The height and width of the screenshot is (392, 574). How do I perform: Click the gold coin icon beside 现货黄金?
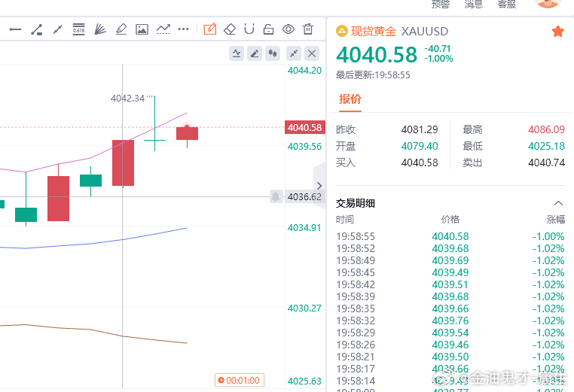(x=341, y=31)
